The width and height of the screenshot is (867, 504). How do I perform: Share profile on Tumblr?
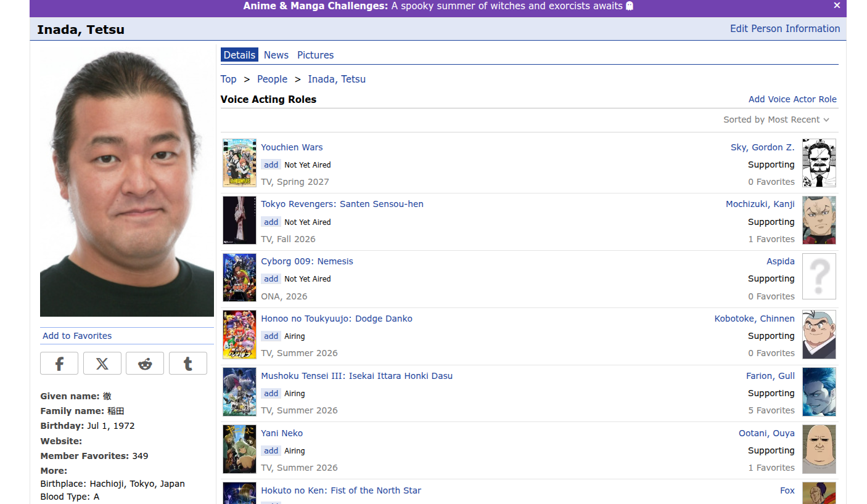pos(188,364)
